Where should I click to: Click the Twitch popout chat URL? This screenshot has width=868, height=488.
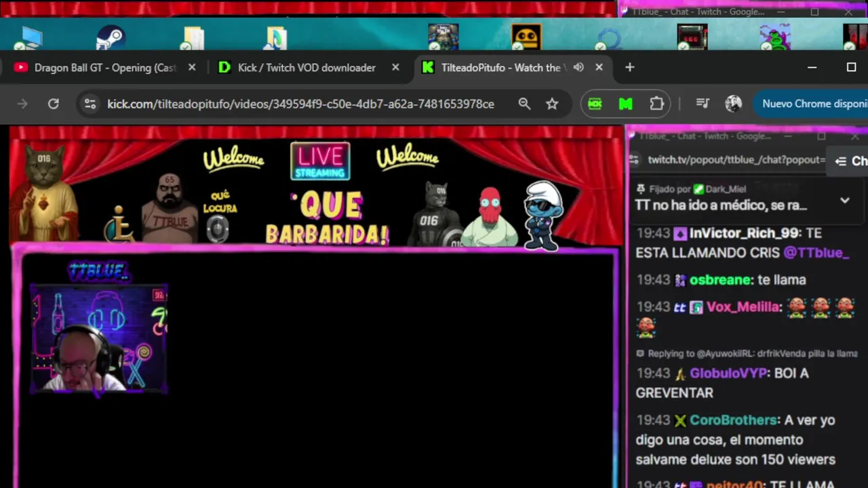click(x=736, y=160)
